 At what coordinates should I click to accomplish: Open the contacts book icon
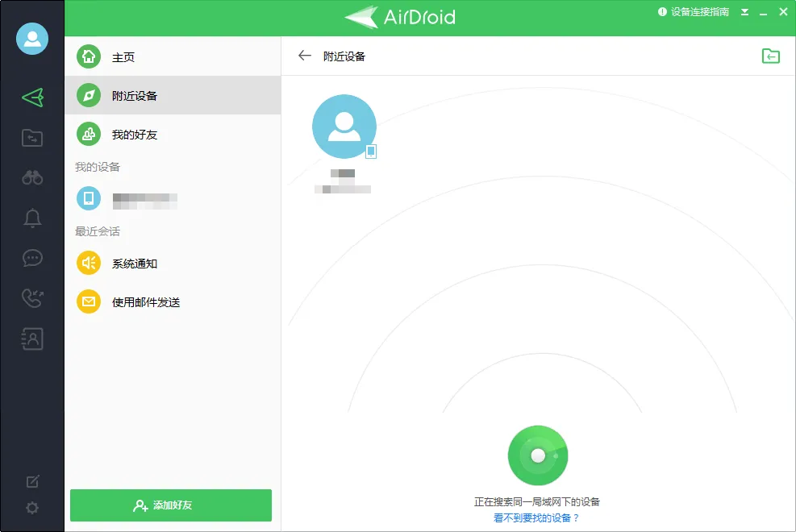[x=32, y=339]
